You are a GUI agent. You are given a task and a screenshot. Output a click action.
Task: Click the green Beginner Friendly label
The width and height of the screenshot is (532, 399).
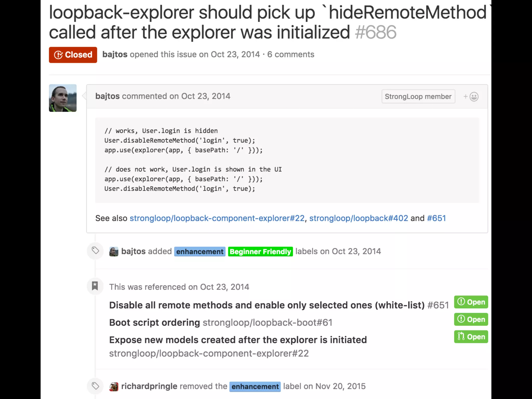click(x=260, y=251)
